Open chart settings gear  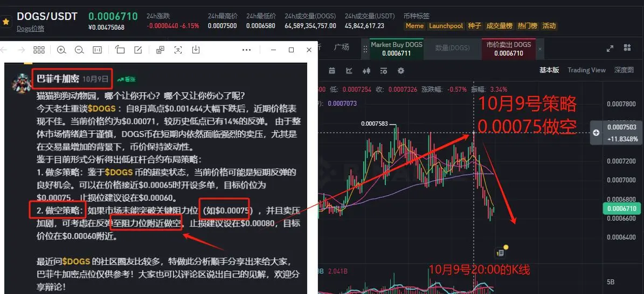click(401, 71)
